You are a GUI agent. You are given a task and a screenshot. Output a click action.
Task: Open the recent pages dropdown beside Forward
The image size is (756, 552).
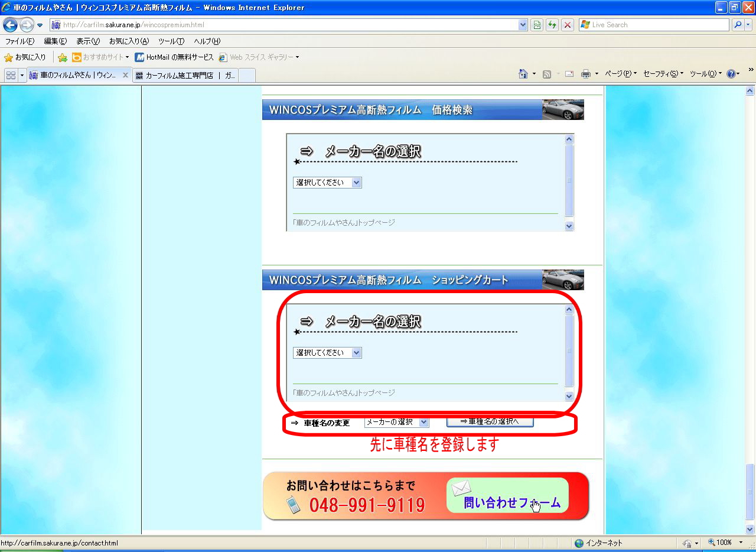click(x=40, y=25)
